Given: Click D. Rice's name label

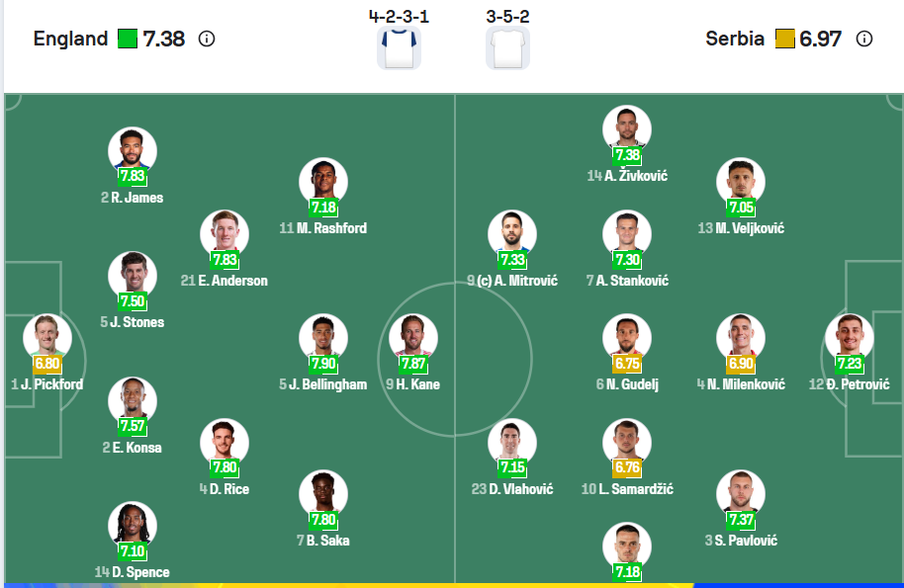Looking at the screenshot, I should [x=229, y=489].
